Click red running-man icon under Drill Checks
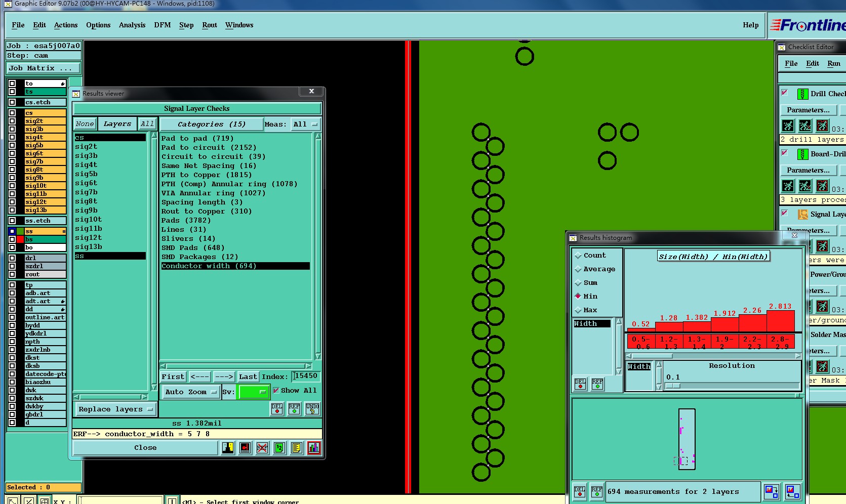 tap(822, 125)
